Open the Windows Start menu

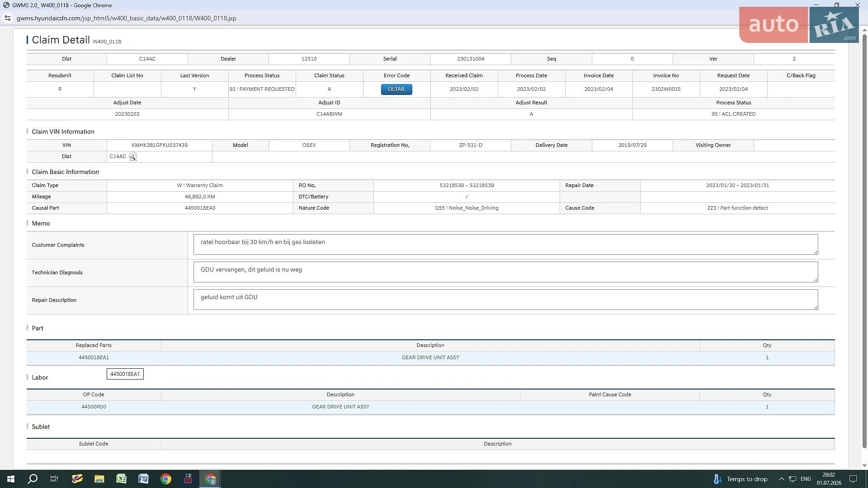pos(11,479)
